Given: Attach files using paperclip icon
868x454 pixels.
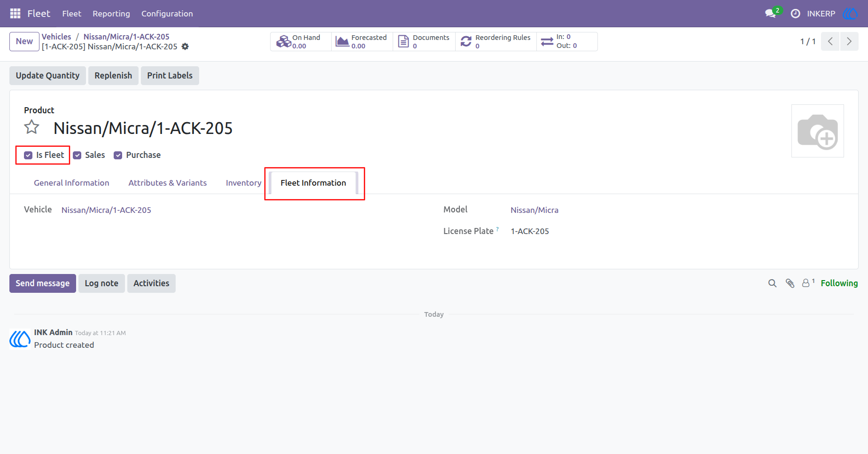Looking at the screenshot, I should (790, 283).
